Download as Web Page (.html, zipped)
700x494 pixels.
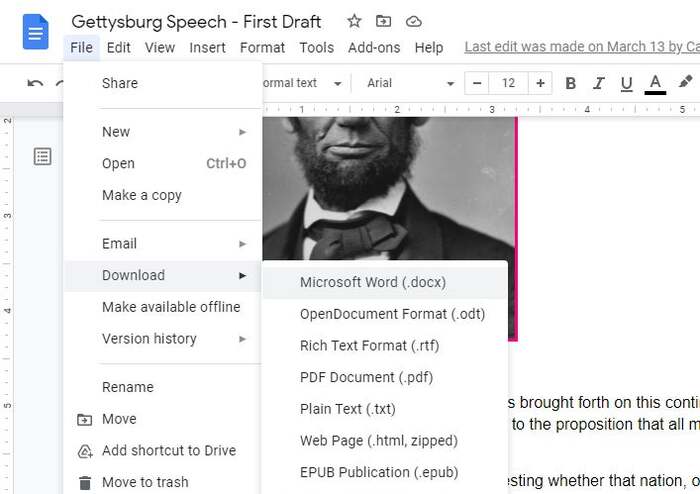point(385,440)
